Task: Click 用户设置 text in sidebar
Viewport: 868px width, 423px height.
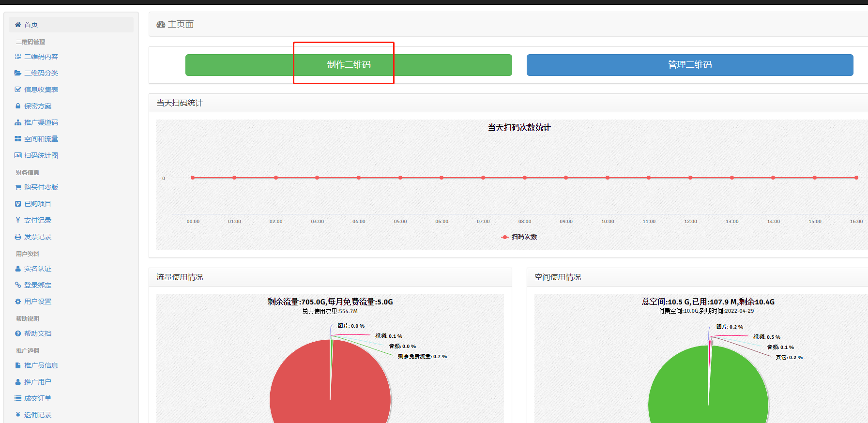Action: pyautogui.click(x=38, y=302)
